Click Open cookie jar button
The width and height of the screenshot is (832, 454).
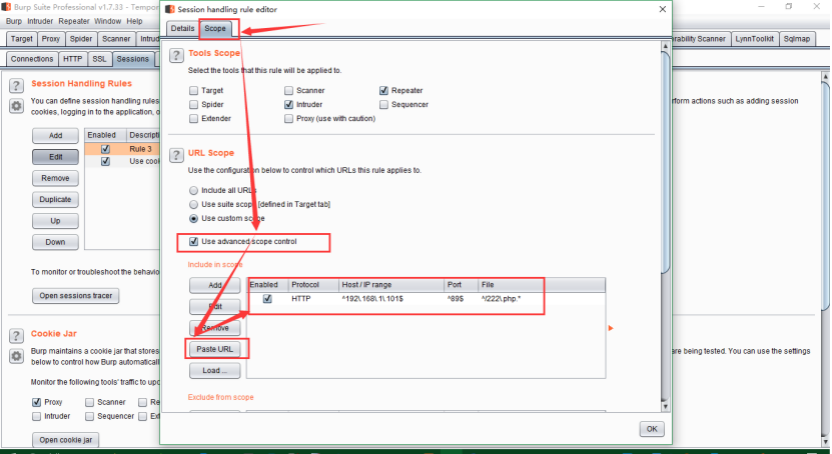click(x=66, y=440)
